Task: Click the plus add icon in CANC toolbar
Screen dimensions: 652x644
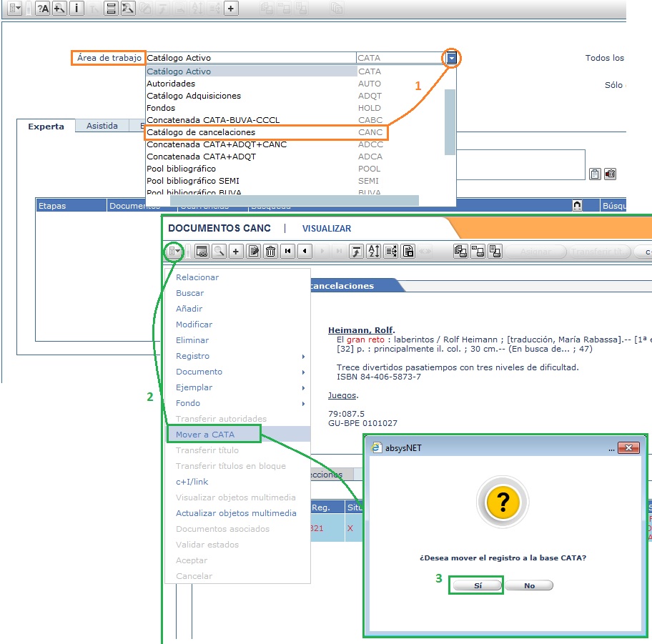Action: pos(235,251)
